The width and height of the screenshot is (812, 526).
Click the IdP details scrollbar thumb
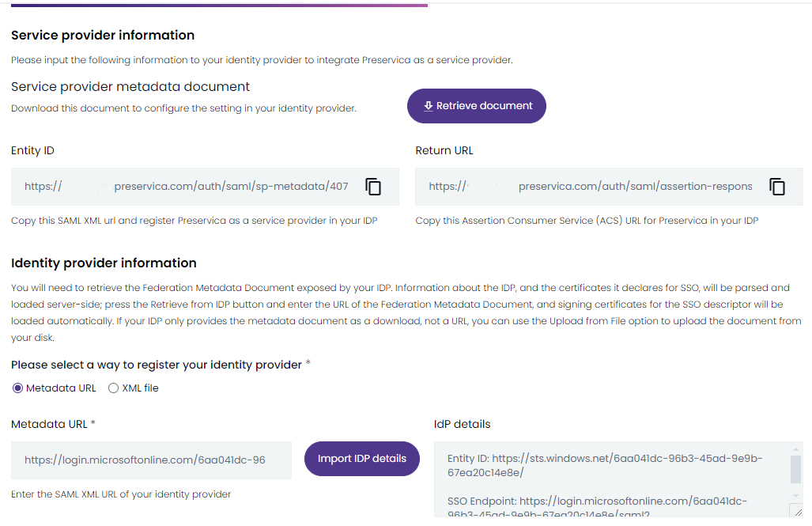point(796,469)
